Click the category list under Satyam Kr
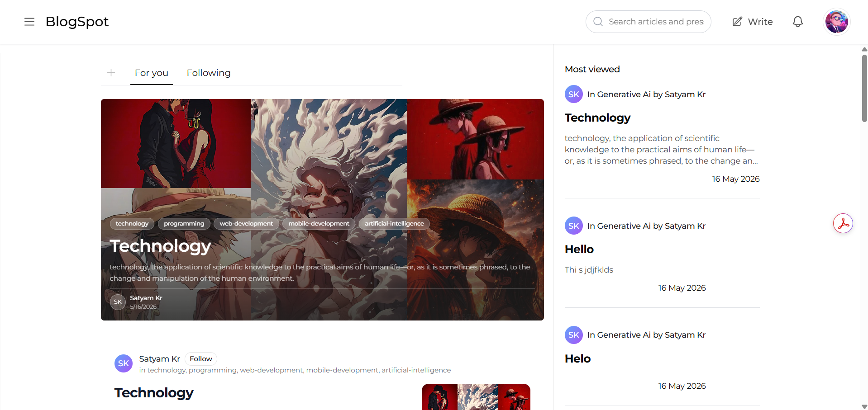Image resolution: width=868 pixels, height=410 pixels. coord(295,370)
